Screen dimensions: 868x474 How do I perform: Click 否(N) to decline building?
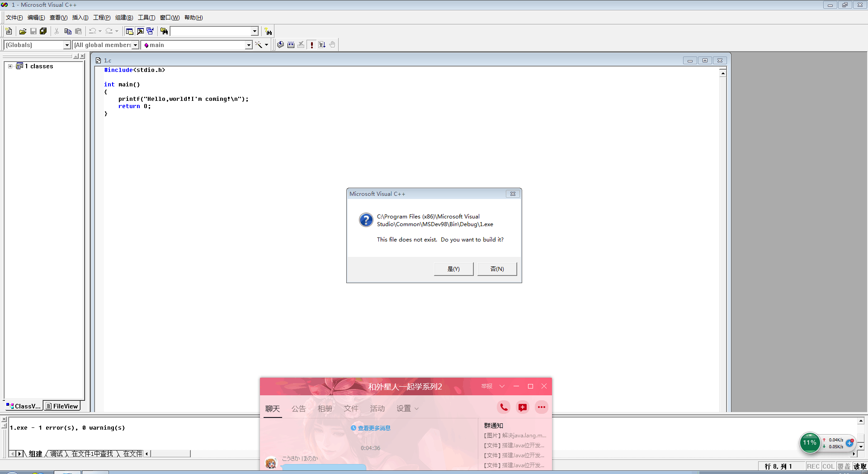pyautogui.click(x=497, y=269)
